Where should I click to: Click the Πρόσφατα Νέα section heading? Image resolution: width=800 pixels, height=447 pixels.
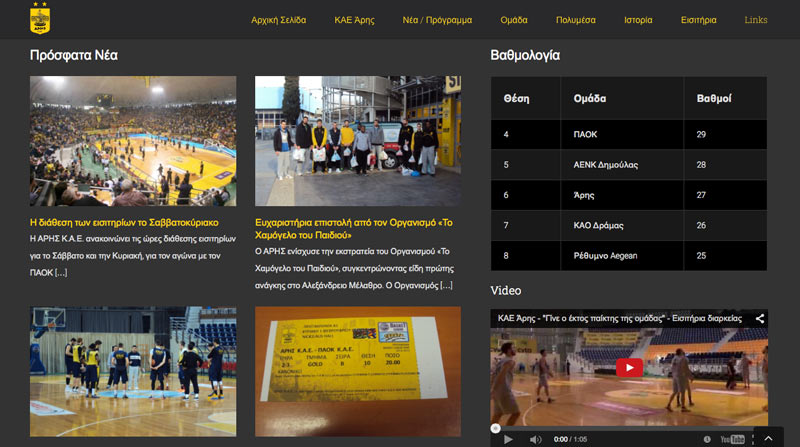74,55
